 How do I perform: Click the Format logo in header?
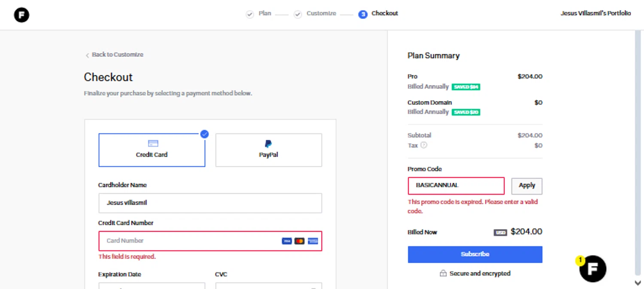[21, 15]
